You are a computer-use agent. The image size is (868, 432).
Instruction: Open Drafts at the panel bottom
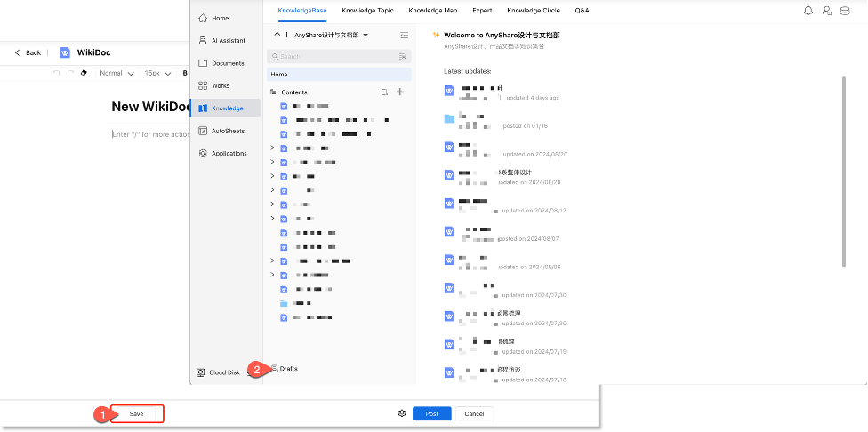pyautogui.click(x=287, y=368)
